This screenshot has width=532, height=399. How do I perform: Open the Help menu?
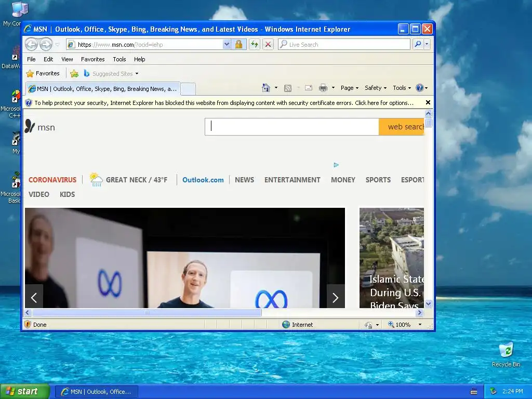click(x=139, y=59)
